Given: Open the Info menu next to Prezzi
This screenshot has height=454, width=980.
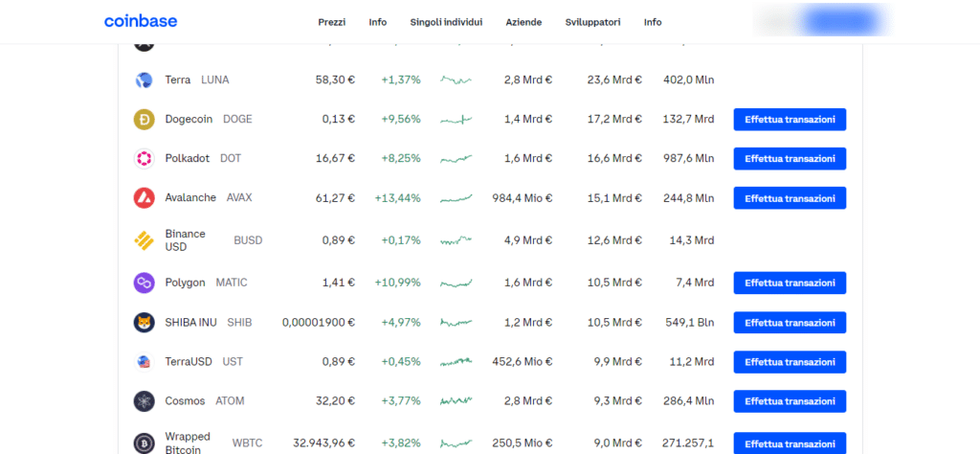Looking at the screenshot, I should tap(377, 22).
